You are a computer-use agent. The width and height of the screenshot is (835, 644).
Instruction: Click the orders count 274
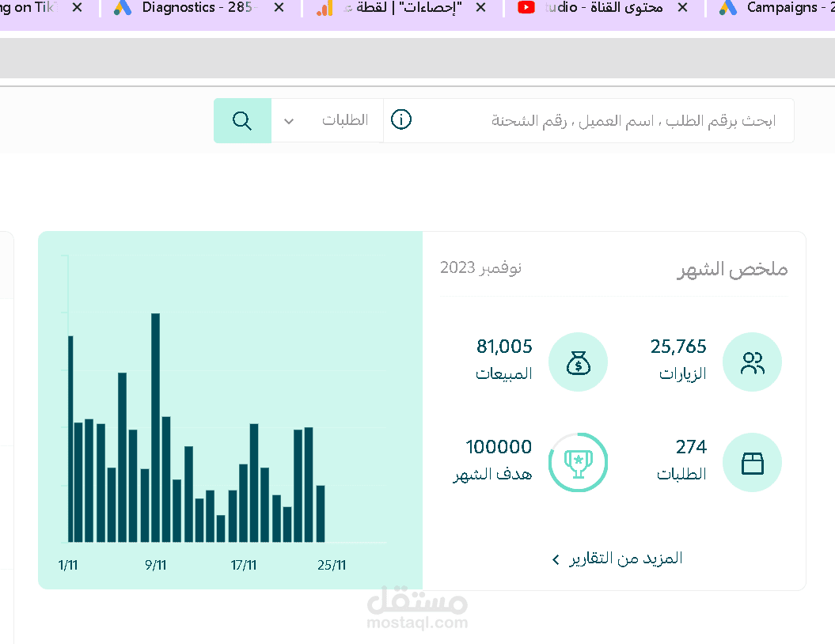tap(691, 446)
